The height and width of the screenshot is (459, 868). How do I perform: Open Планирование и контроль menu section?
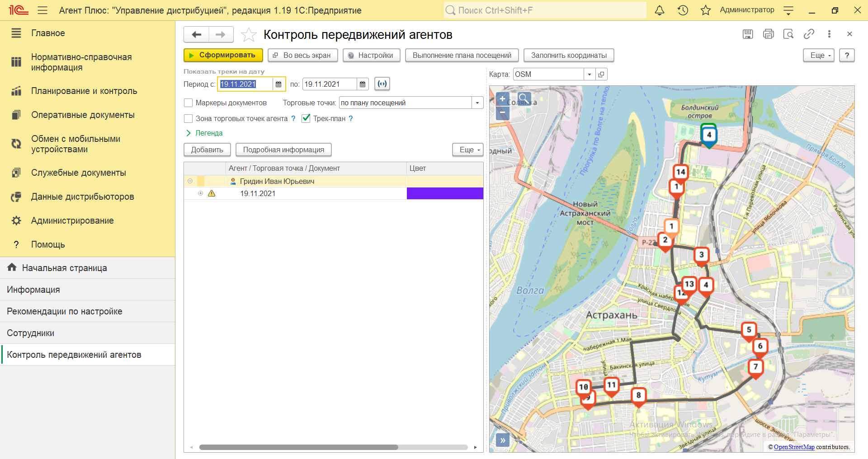(x=84, y=91)
